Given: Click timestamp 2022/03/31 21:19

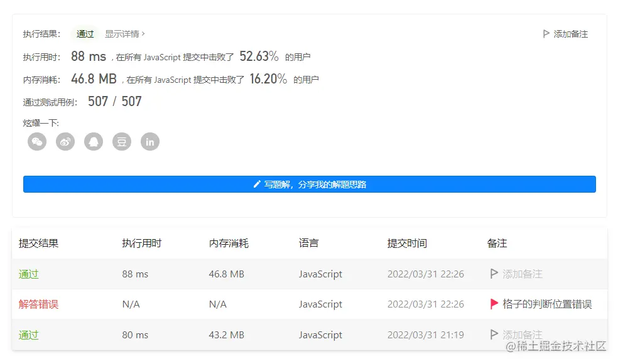Looking at the screenshot, I should click(x=426, y=335).
